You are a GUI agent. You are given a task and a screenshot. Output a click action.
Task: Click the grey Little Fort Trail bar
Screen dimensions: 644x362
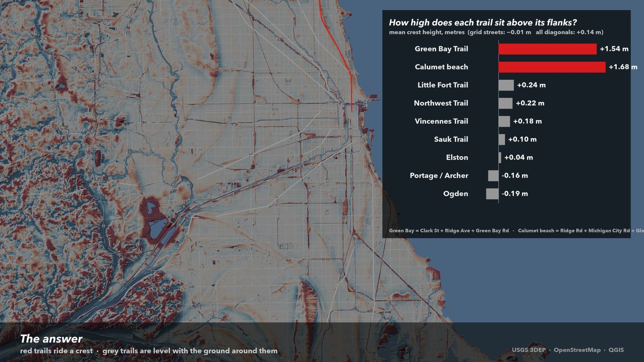pyautogui.click(x=506, y=85)
